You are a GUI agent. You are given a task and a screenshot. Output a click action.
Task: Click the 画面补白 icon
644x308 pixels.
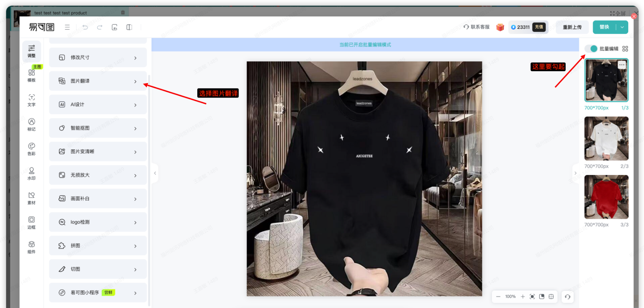tap(62, 198)
